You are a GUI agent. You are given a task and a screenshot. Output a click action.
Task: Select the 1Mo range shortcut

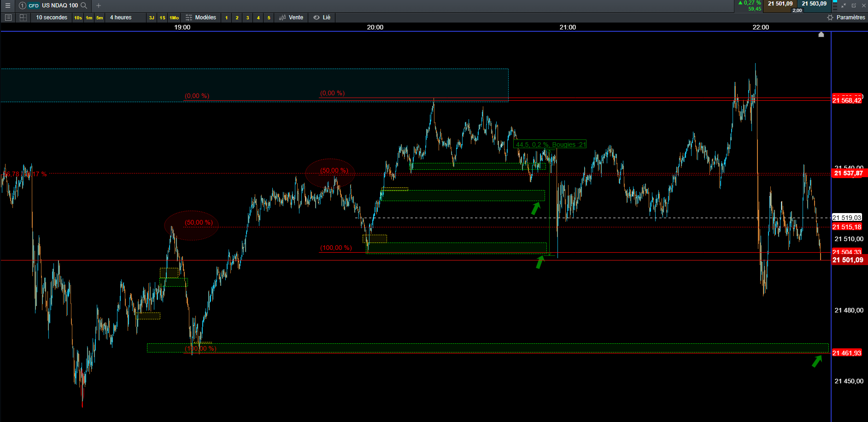(x=174, y=18)
